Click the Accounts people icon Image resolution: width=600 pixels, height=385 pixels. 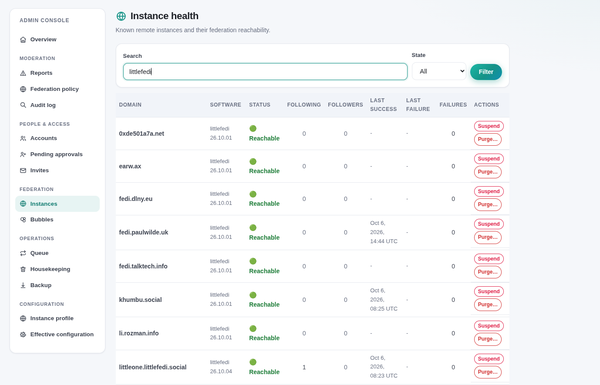point(23,138)
